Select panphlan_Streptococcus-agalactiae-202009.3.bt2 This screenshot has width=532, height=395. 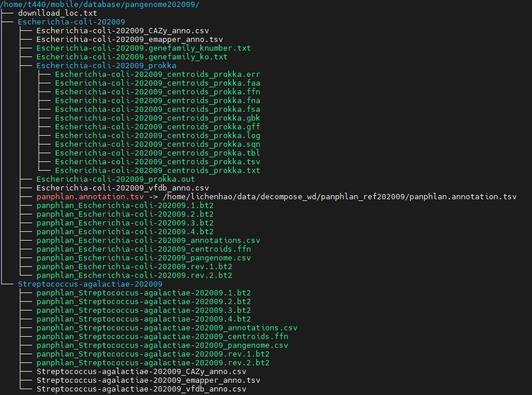click(143, 311)
